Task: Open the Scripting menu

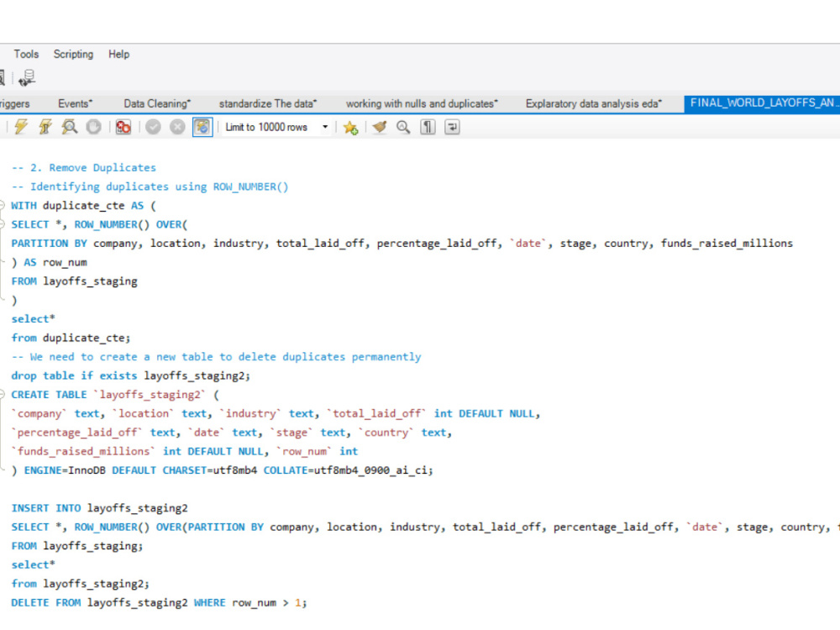Action: pyautogui.click(x=73, y=54)
